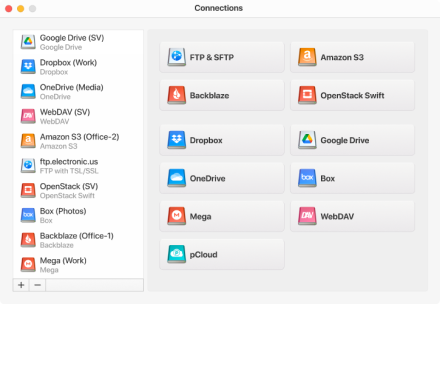Choose pCloud connection type label
This screenshot has width=440, height=375.
pyautogui.click(x=203, y=255)
